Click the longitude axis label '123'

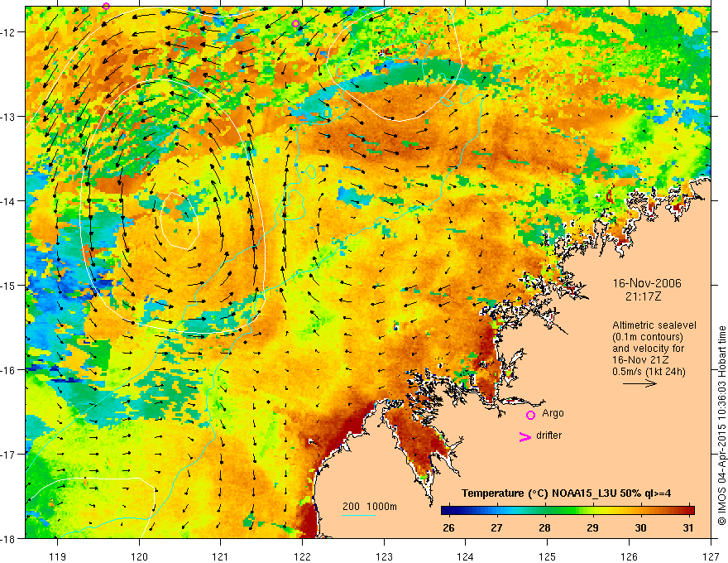click(x=384, y=556)
